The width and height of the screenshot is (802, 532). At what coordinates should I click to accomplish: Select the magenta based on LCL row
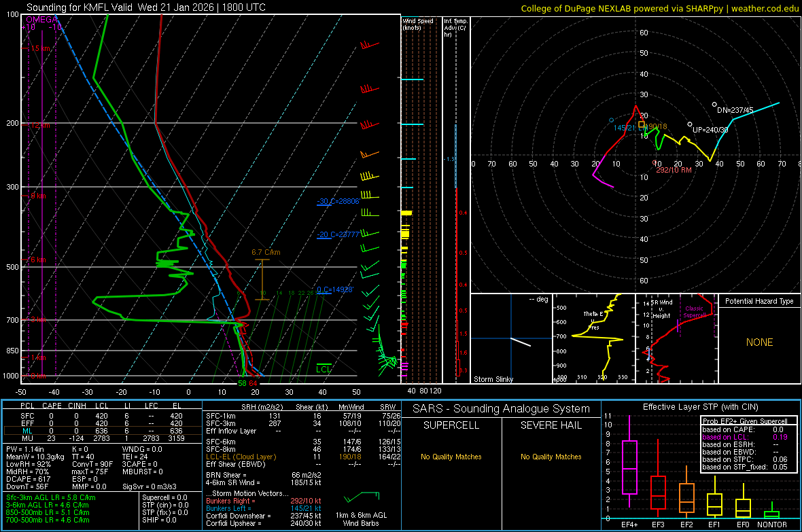click(745, 437)
